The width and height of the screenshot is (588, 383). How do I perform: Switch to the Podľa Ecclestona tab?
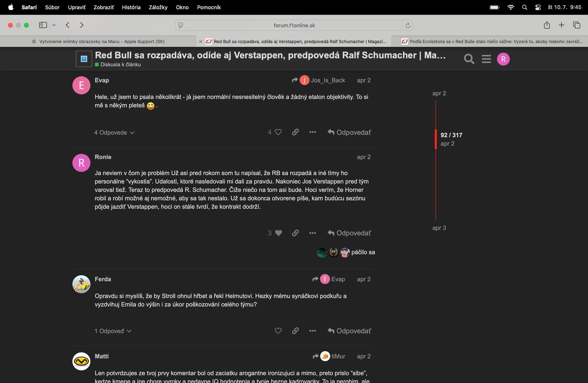pos(490,41)
